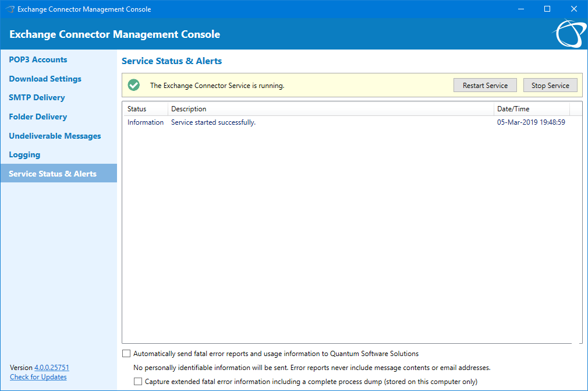Open version 4.0.0.25751 link

pos(51,368)
